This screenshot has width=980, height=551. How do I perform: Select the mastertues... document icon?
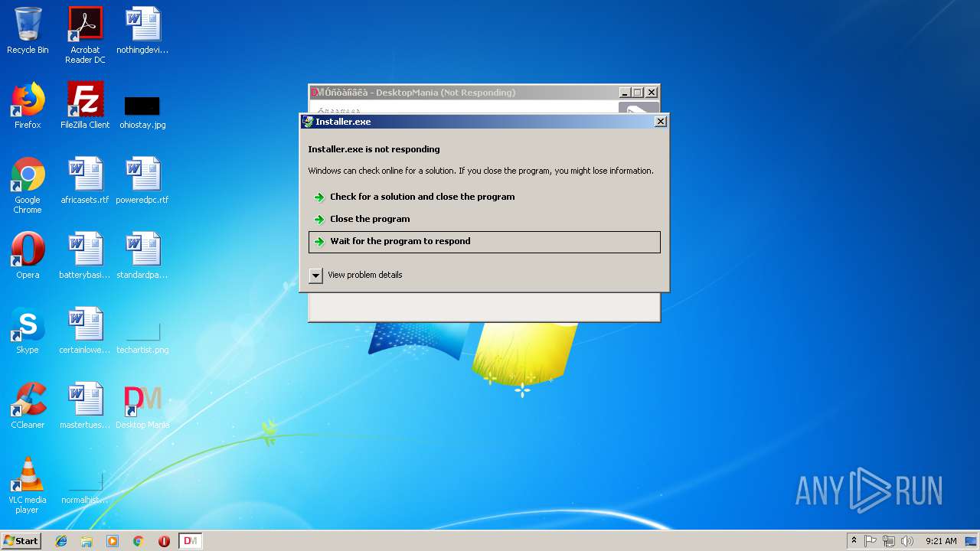(x=85, y=406)
